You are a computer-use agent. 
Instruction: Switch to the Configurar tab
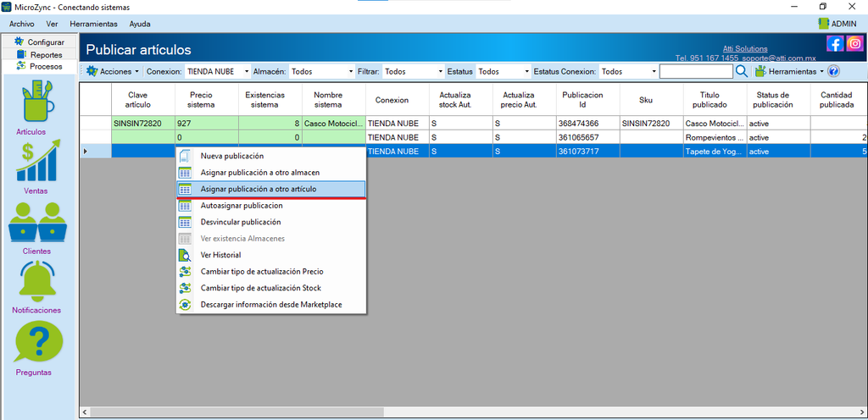39,42
